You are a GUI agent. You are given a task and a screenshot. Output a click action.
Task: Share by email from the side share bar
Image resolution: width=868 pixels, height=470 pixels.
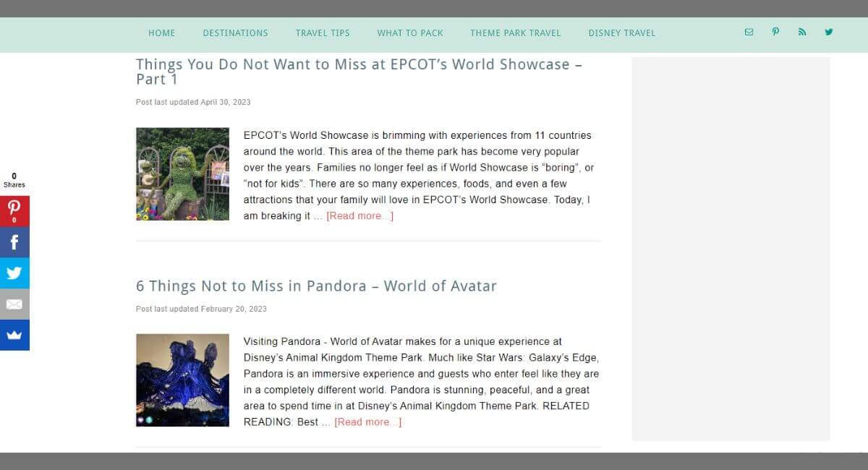tap(14, 304)
